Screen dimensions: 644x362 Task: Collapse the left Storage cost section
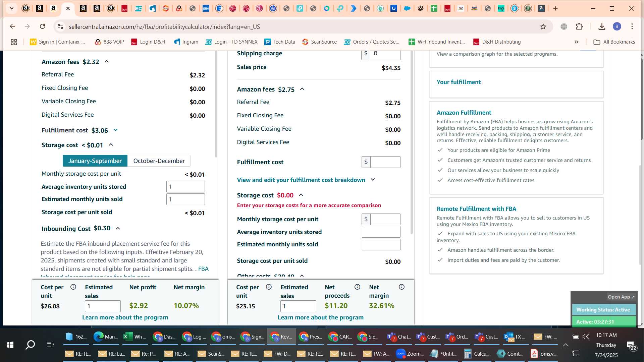(x=111, y=145)
